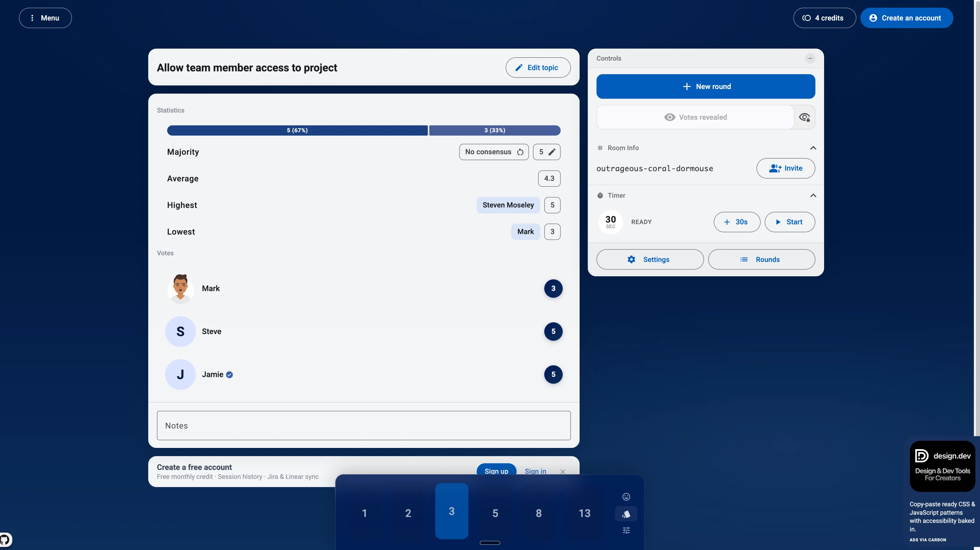Select the card deck settings sliders icon
The image size is (980, 550).
(626, 530)
